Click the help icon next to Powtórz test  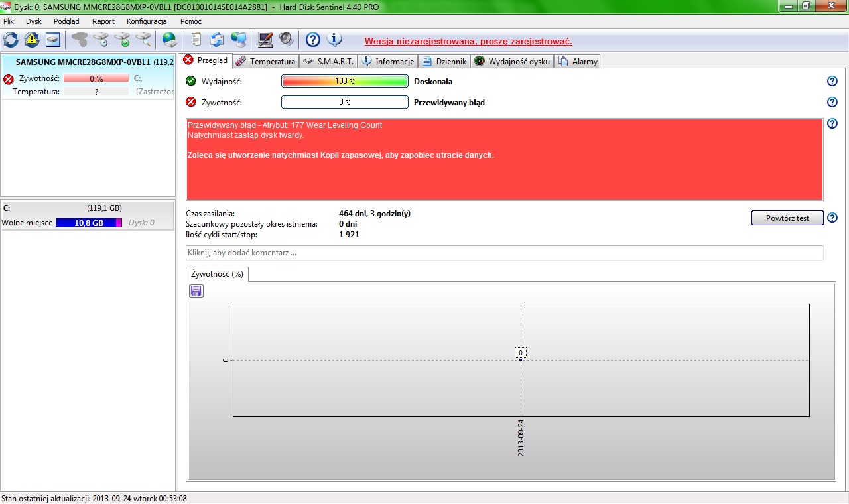click(832, 218)
